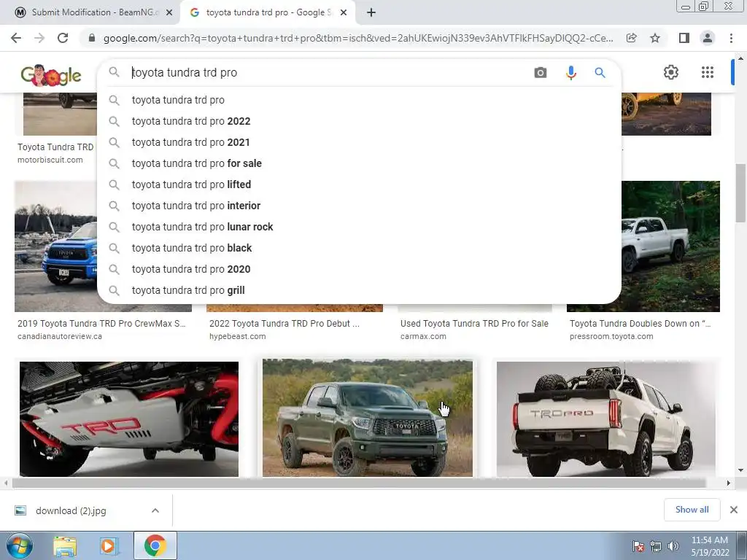This screenshot has height=560, width=747.
Task: Choose suggestion toyota tundra trd pro 2020
Action: click(359, 269)
